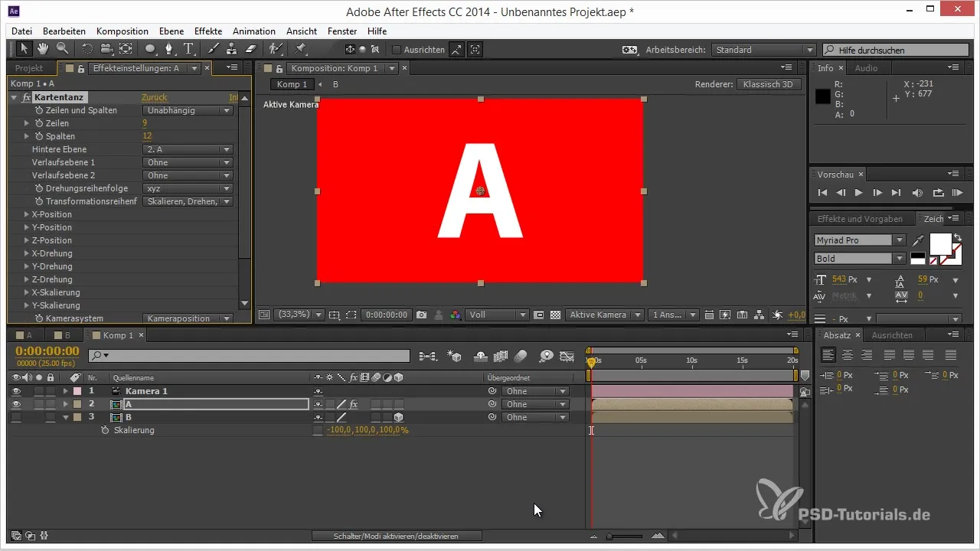
Task: Open the Zeilen und Spalten dropdown
Action: (188, 110)
